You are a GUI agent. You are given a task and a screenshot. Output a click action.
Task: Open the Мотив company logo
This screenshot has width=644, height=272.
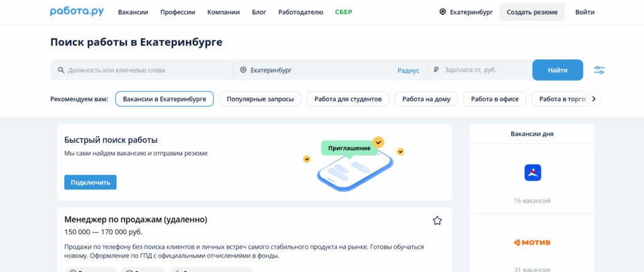[532, 242]
